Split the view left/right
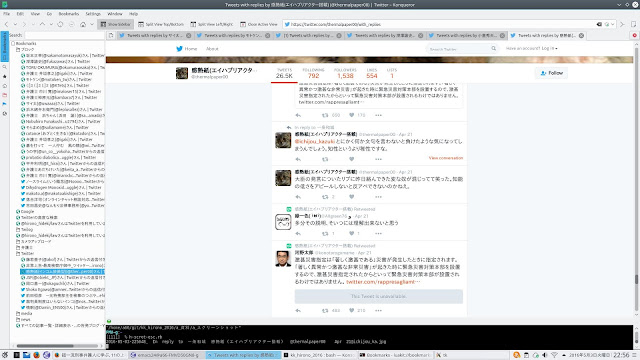 pyautogui.click(x=212, y=24)
